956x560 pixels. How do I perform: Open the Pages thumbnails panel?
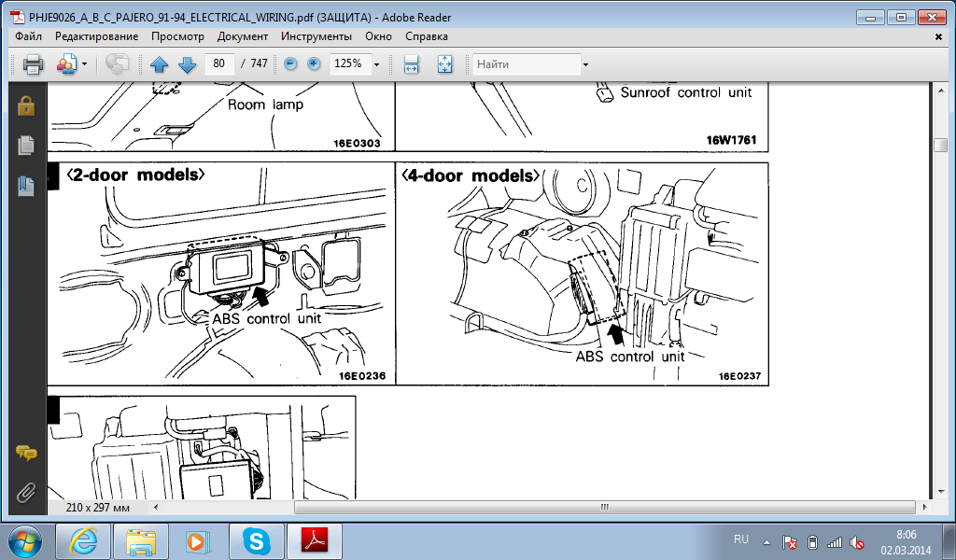click(25, 146)
